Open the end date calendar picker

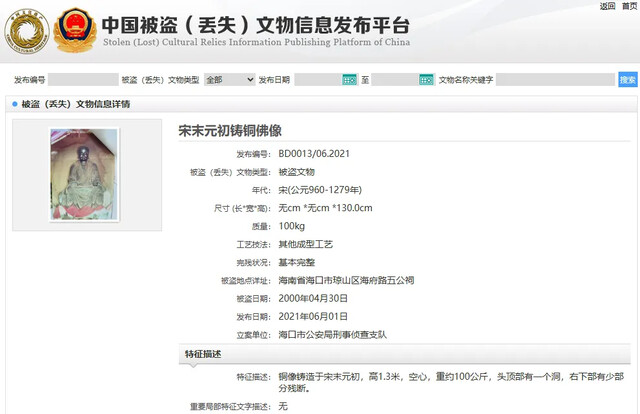point(426,80)
